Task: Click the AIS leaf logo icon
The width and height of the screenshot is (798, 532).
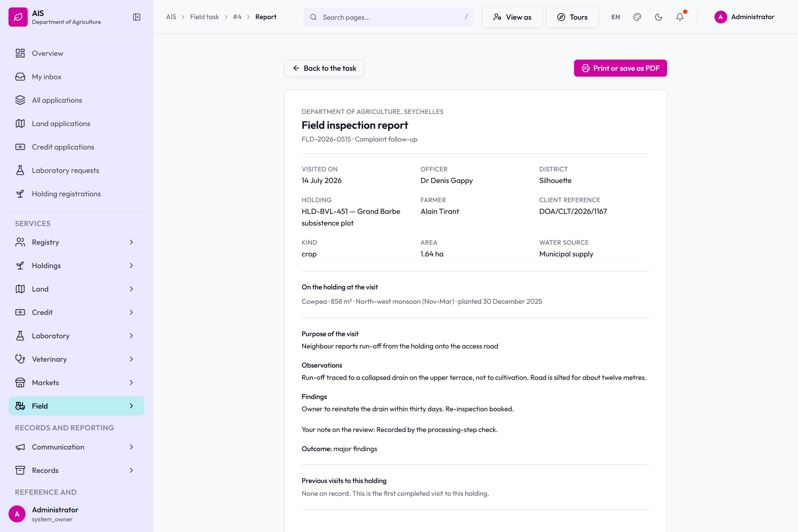Action: (x=18, y=17)
